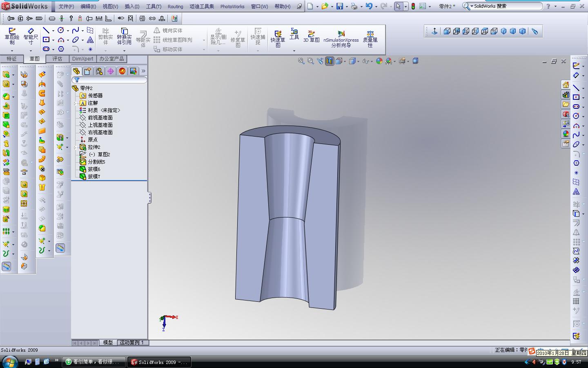
Task: Switch to the 特征 features tab
Action: point(11,59)
